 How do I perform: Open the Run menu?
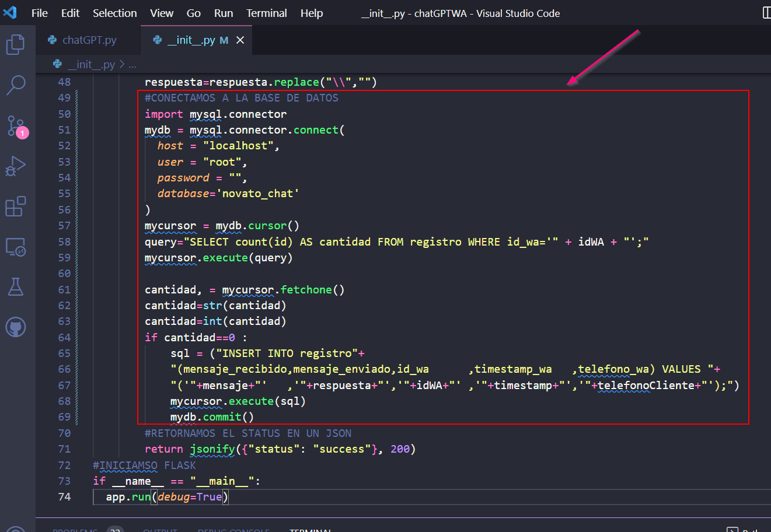click(x=224, y=13)
